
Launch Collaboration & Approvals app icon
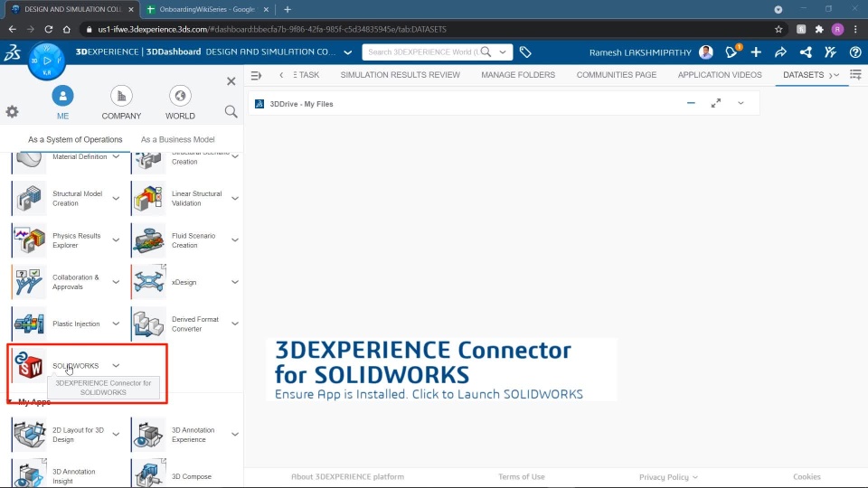[29, 282]
